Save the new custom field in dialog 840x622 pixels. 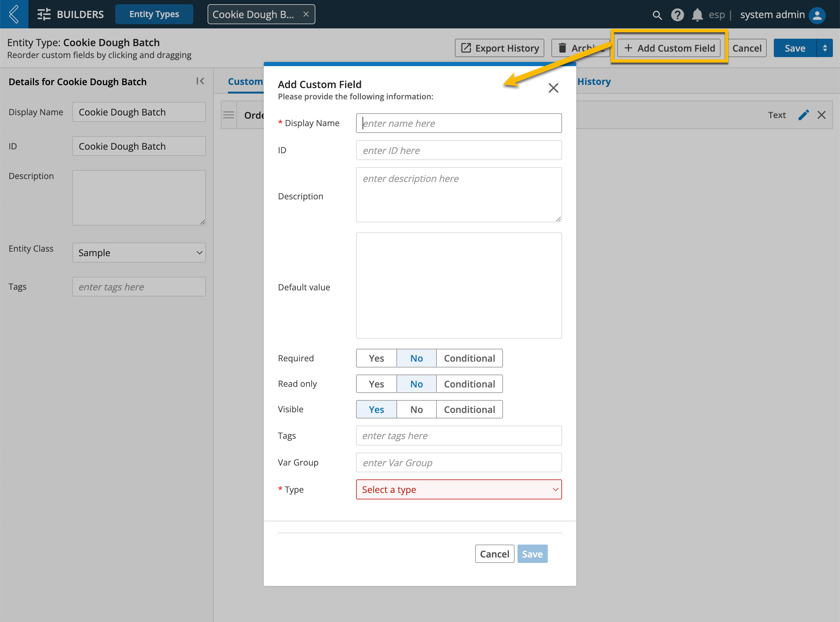(532, 554)
